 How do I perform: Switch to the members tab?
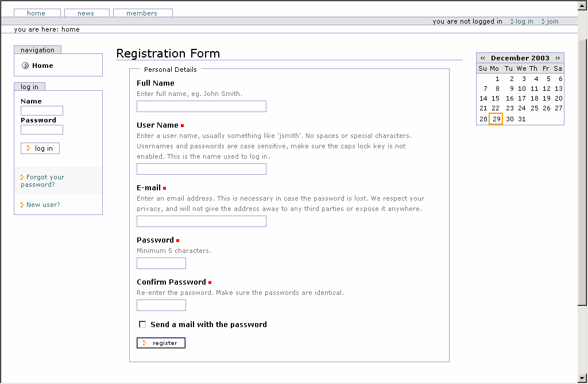[x=142, y=13]
